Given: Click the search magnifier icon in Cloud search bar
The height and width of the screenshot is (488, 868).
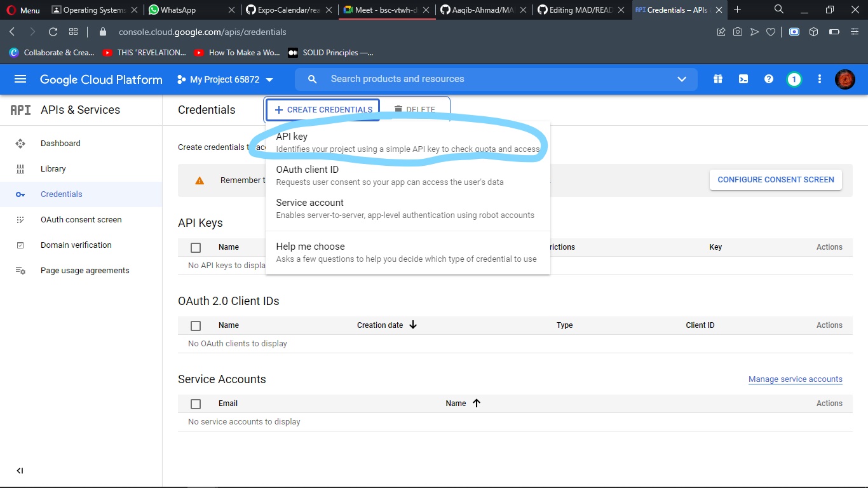Looking at the screenshot, I should point(312,79).
